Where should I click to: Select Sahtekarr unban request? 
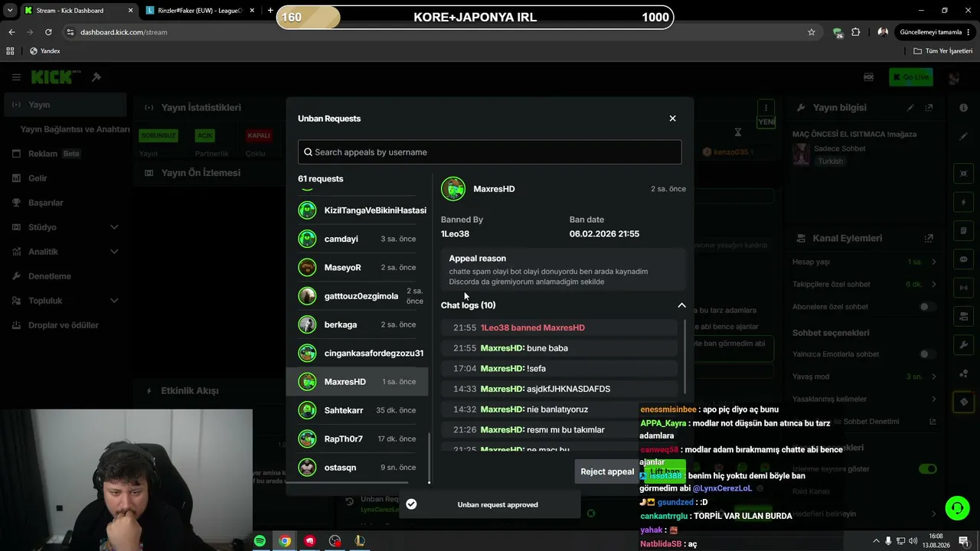click(x=357, y=410)
